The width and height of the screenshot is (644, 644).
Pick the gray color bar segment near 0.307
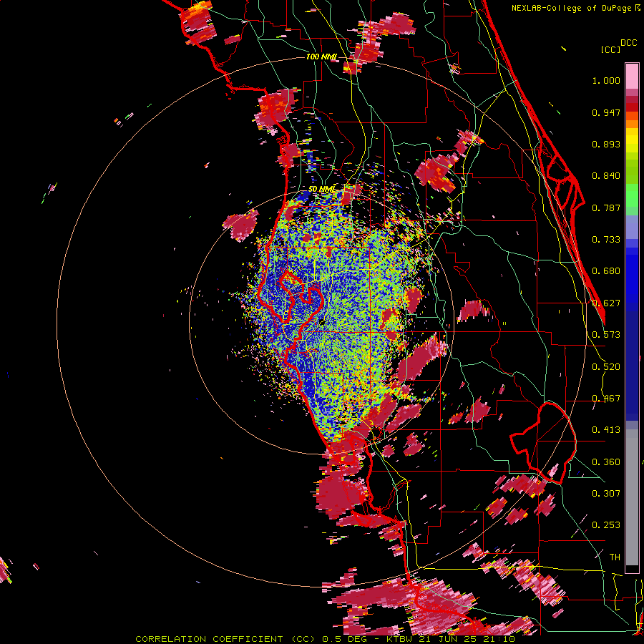[632, 497]
